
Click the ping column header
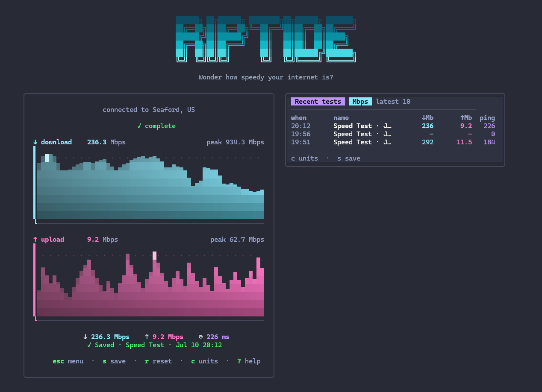click(x=487, y=118)
